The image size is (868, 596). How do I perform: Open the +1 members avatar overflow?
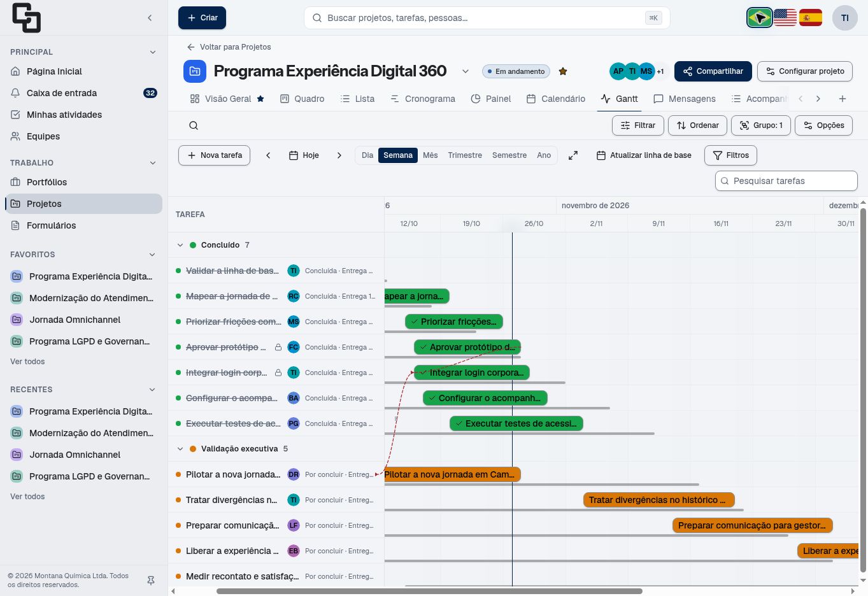click(x=660, y=71)
